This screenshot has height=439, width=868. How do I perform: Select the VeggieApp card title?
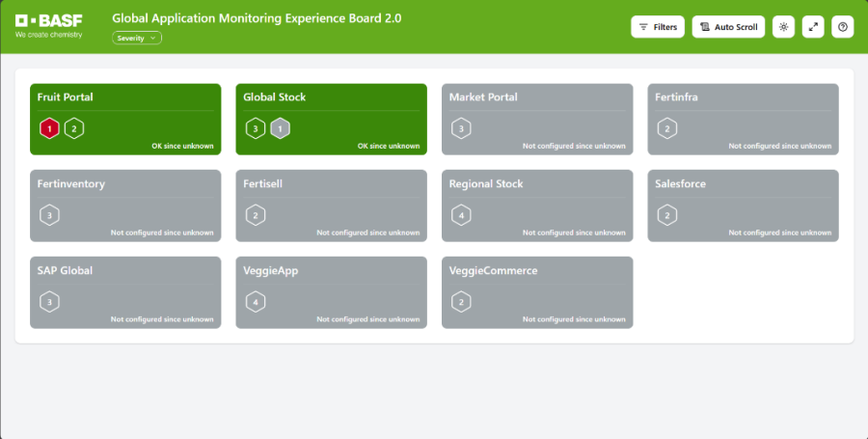tap(270, 271)
